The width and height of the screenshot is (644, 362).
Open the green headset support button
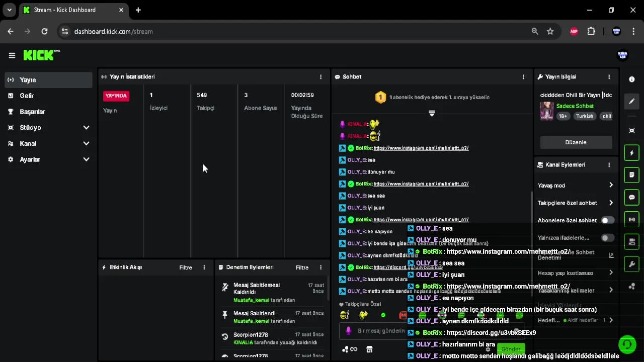click(627, 344)
